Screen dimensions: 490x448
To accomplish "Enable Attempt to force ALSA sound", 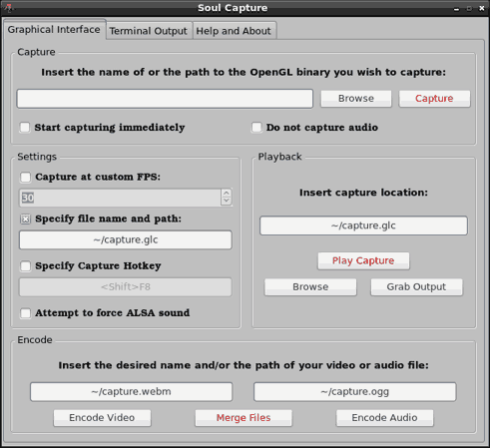I will (26, 313).
